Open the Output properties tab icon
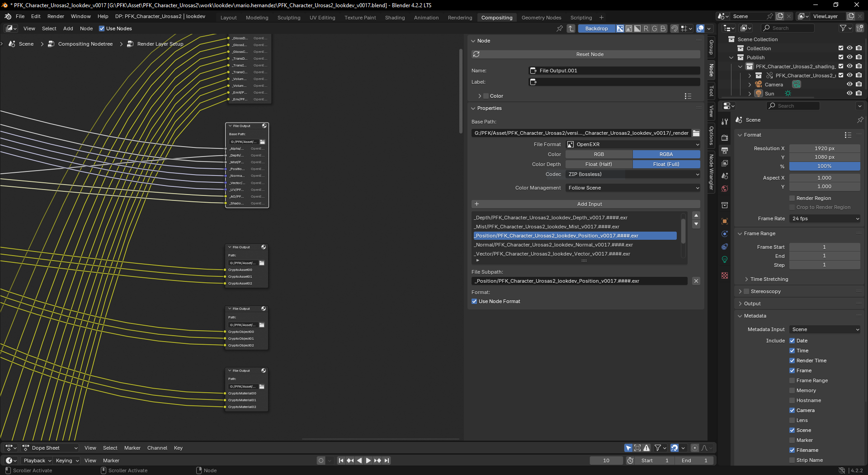Screen dimensions: 868x475 coord(725,150)
